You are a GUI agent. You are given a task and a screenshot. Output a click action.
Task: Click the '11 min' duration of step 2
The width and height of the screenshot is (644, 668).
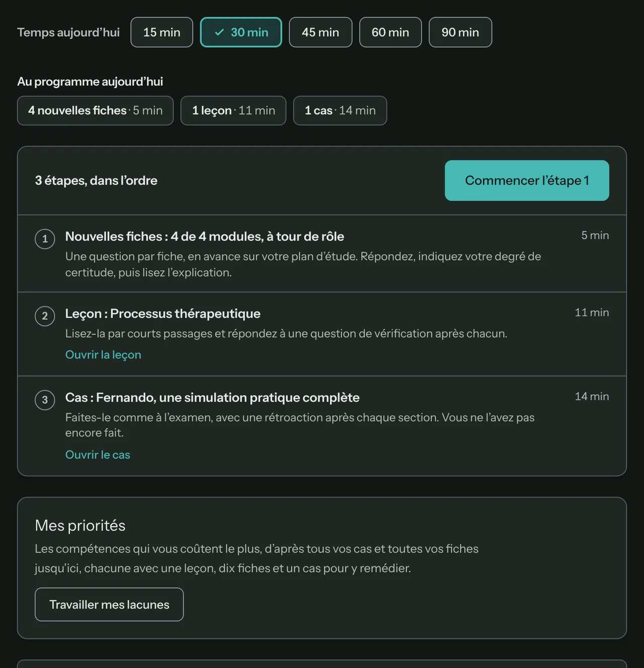click(x=592, y=312)
